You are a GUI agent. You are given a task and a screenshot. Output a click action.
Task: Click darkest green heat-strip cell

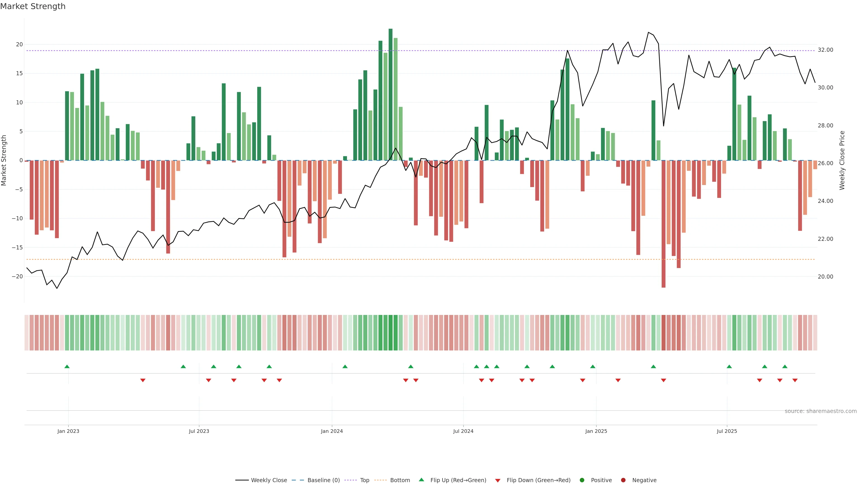pos(391,333)
